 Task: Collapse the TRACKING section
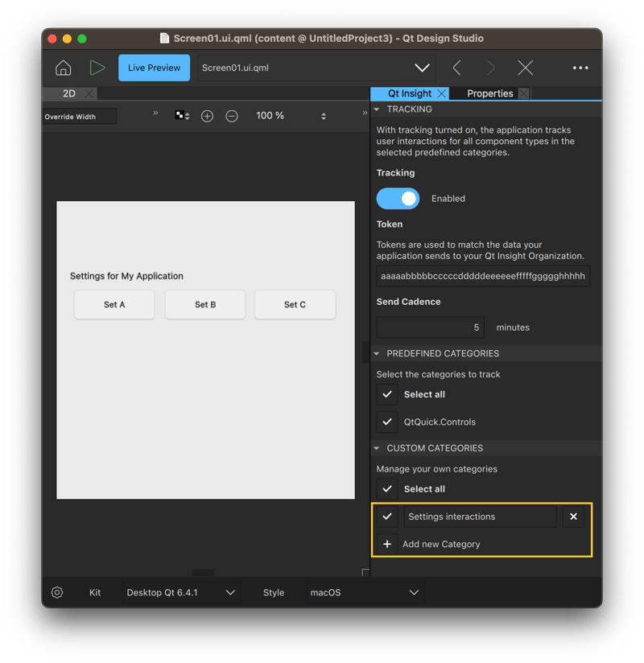[x=377, y=109]
